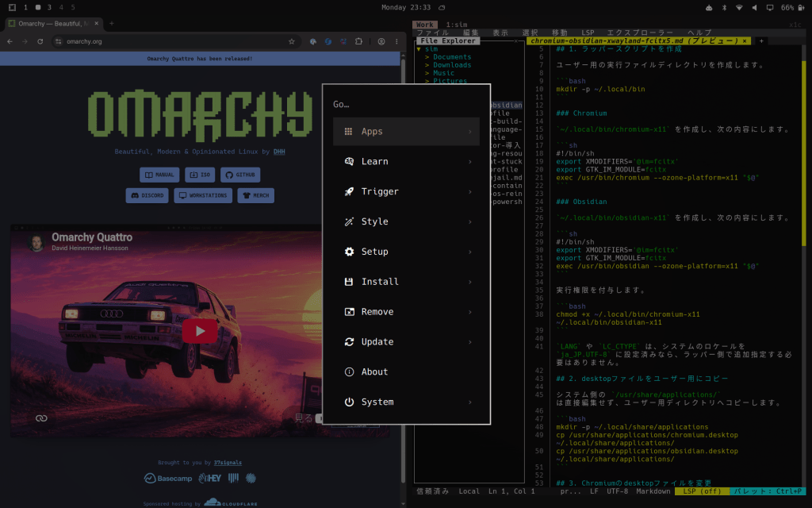Viewport: 812px width, 508px height.
Task: Expand the Setup row chevron
Action: [470, 252]
